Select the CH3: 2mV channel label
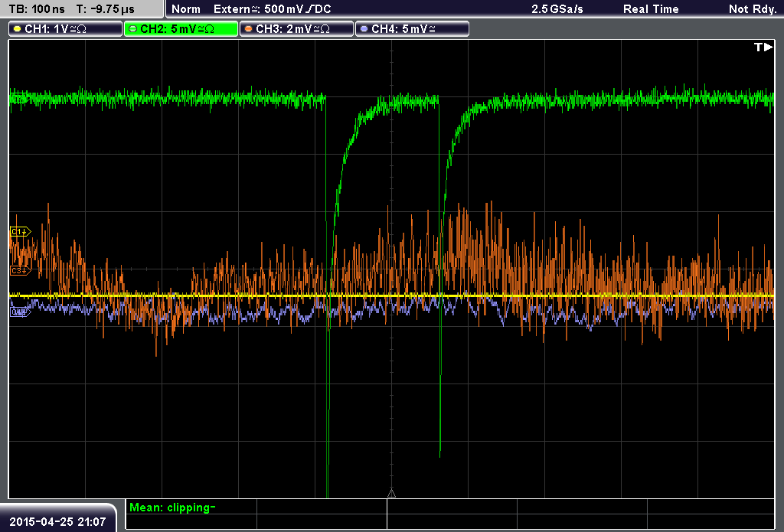This screenshot has width=784, height=532. [296, 29]
